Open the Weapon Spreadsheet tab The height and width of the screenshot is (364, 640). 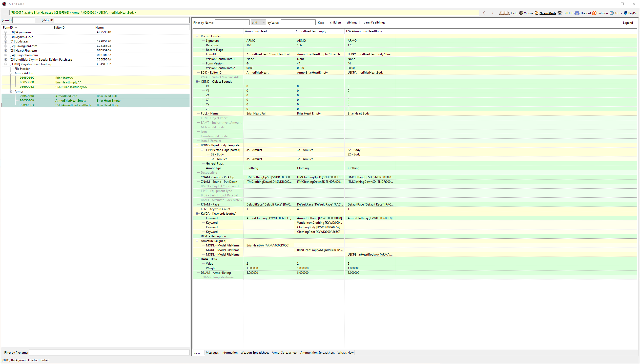255,353
